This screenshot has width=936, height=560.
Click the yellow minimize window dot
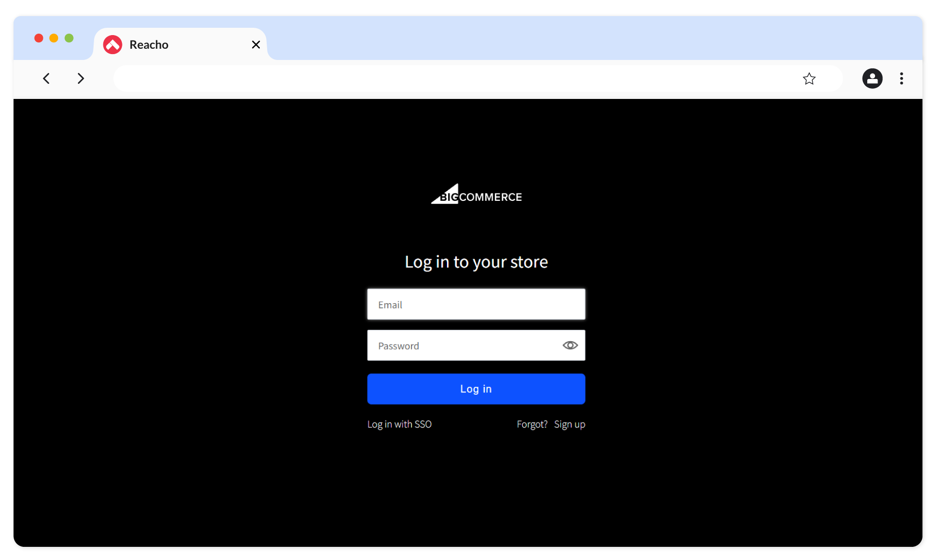[54, 38]
